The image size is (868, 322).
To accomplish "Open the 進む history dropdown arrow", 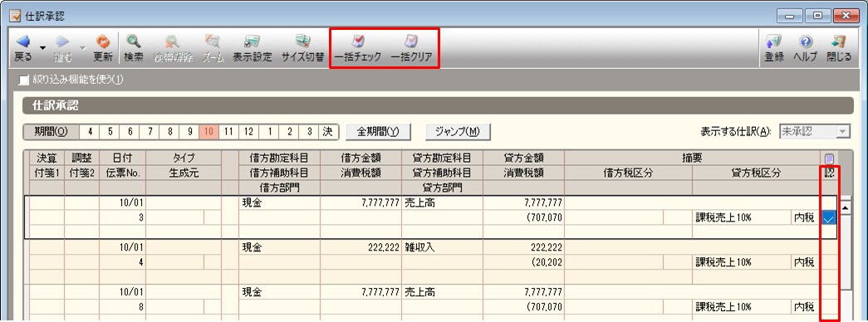I will coord(83,47).
